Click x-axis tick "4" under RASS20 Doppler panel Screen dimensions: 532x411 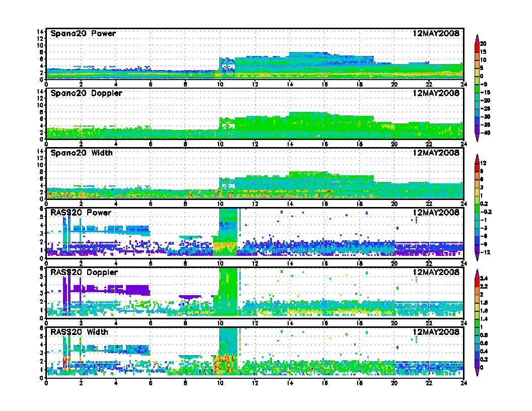coord(116,323)
